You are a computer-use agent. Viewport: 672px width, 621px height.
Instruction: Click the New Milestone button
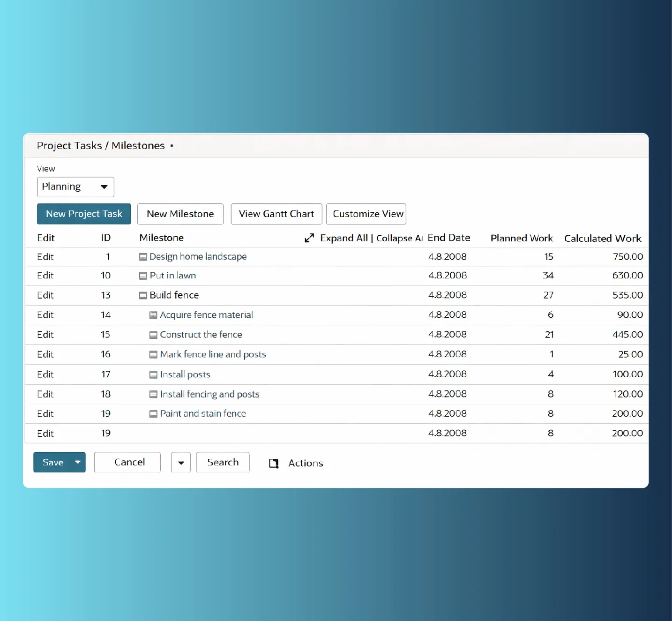tap(180, 214)
